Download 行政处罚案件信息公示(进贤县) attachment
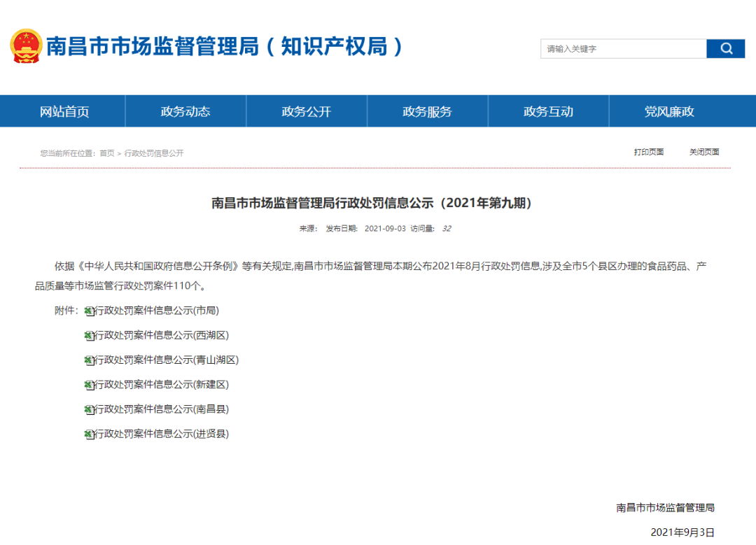This screenshot has width=756, height=545. [162, 434]
